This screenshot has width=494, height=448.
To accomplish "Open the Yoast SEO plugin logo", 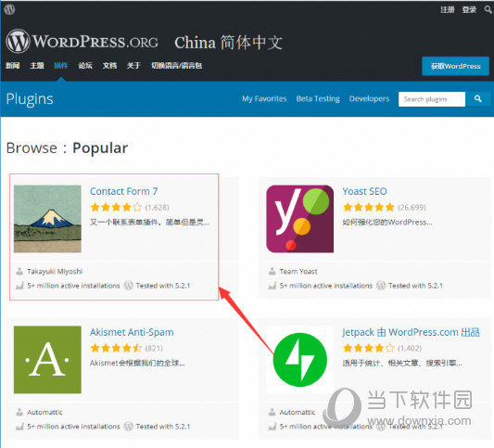I will coord(300,219).
